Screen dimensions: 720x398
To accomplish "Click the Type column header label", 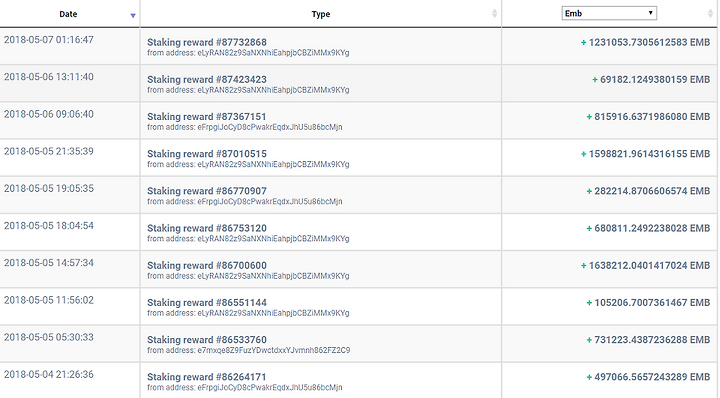I will [321, 14].
